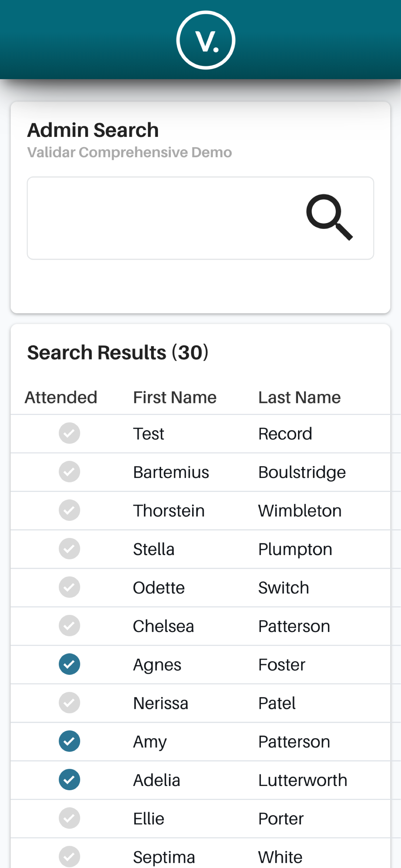Screen dimensions: 401x868
Task: Click the attended check icon for Odette
Action: (x=69, y=587)
